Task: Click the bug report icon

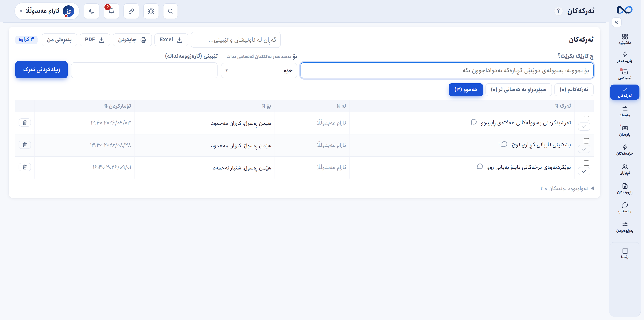Action: (151, 11)
